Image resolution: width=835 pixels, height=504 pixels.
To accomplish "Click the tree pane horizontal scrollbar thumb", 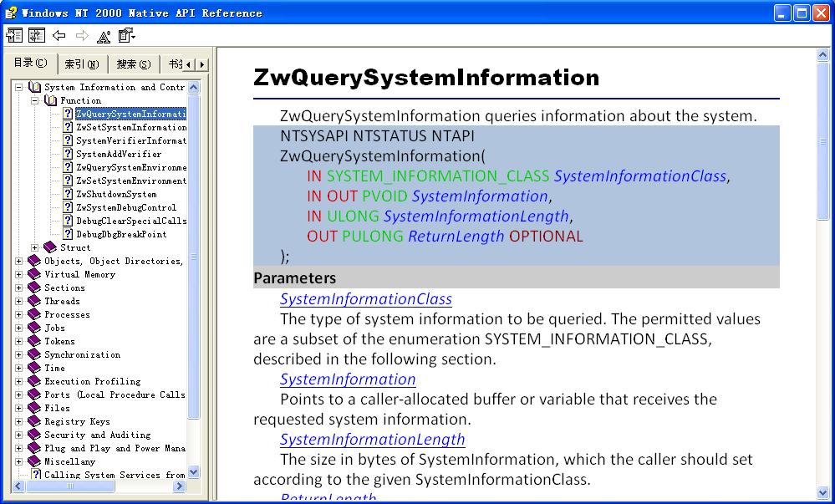I will click(69, 486).
